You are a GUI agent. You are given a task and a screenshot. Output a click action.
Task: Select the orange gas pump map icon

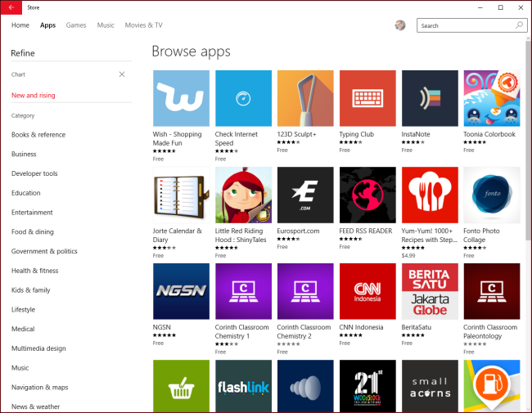pyautogui.click(x=492, y=386)
